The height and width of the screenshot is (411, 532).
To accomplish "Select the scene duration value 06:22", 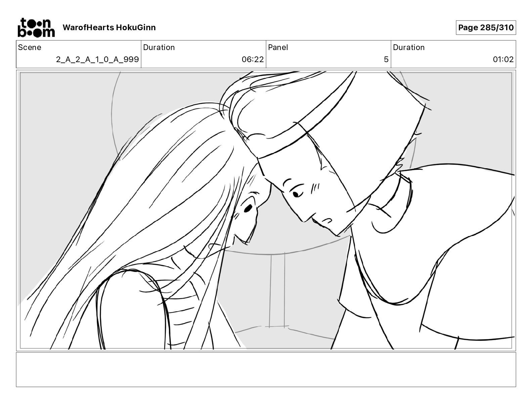I will point(253,59).
